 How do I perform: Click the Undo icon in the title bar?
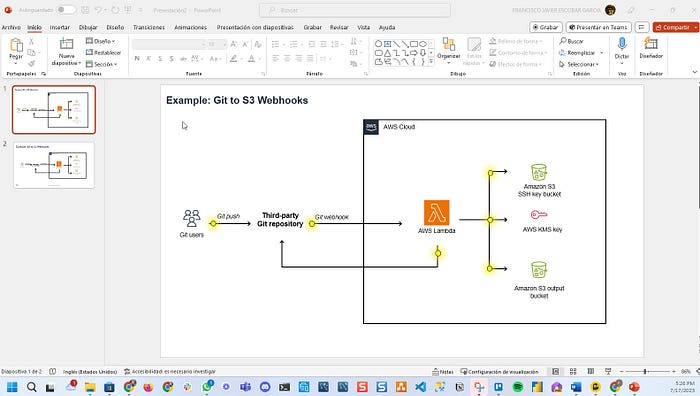point(98,10)
